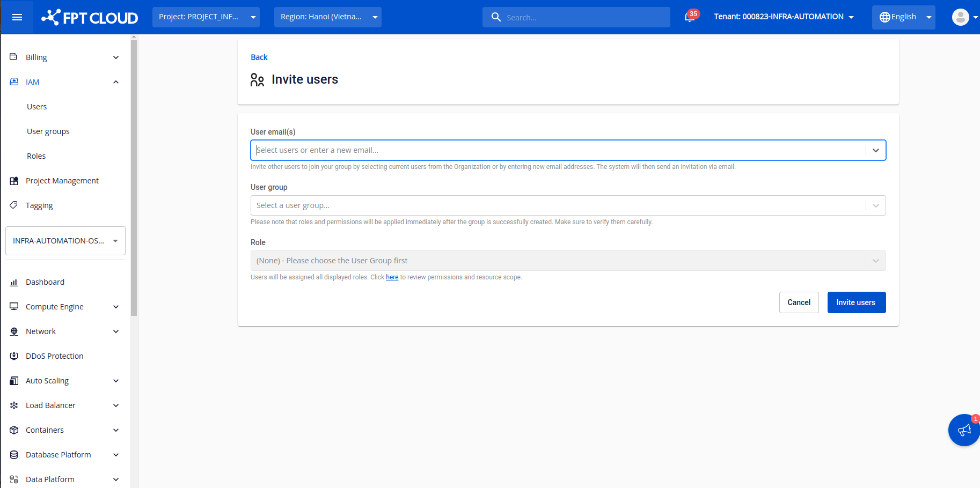Click the Dashboard chart icon

click(14, 282)
